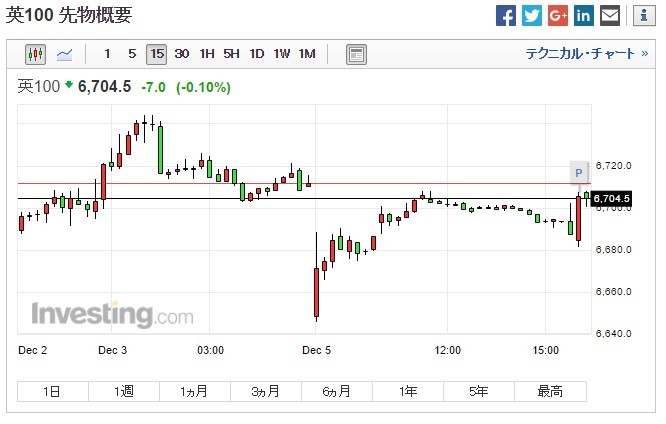
Task: Select 5年 time range
Action: [479, 391]
